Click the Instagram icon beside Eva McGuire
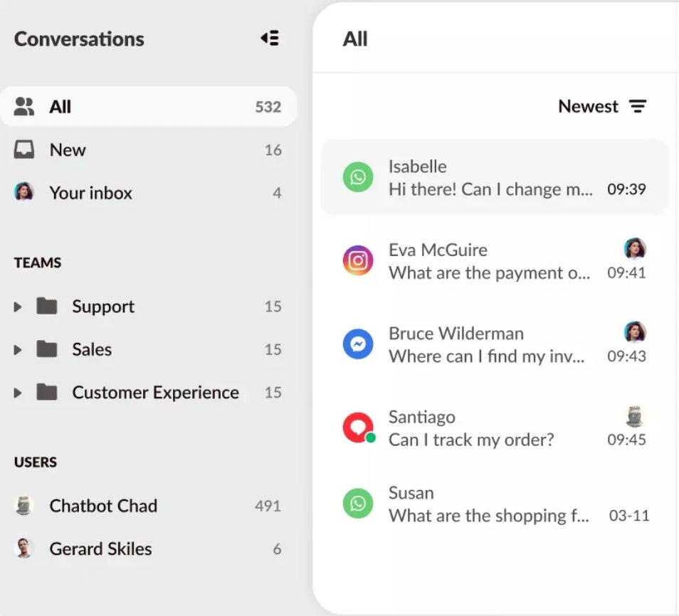This screenshot has height=616, width=679. click(x=358, y=260)
